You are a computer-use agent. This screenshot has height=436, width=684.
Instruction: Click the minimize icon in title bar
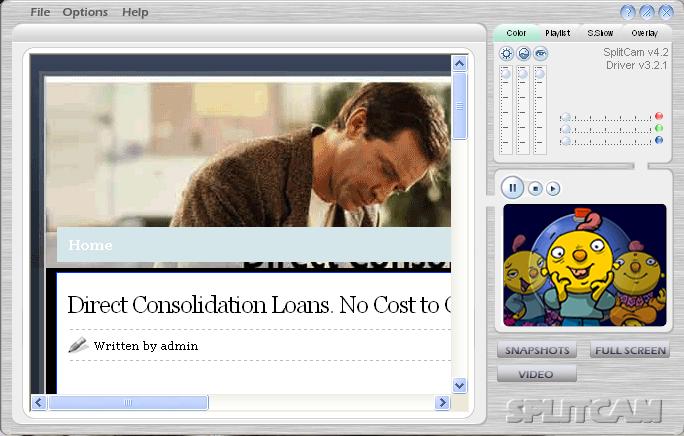(x=647, y=12)
